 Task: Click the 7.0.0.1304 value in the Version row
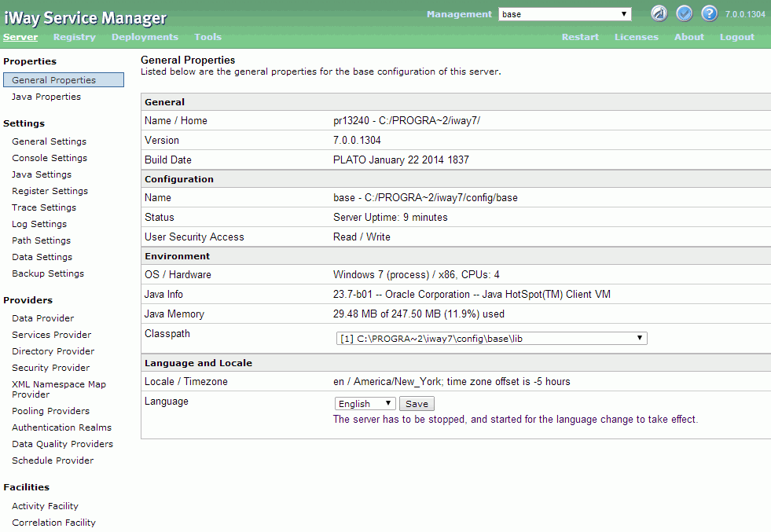tap(357, 140)
